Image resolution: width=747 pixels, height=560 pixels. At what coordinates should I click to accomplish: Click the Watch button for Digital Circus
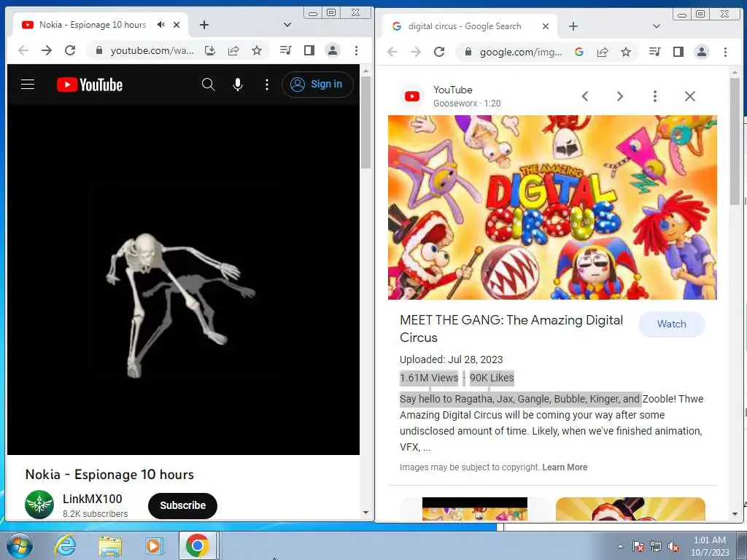672,324
